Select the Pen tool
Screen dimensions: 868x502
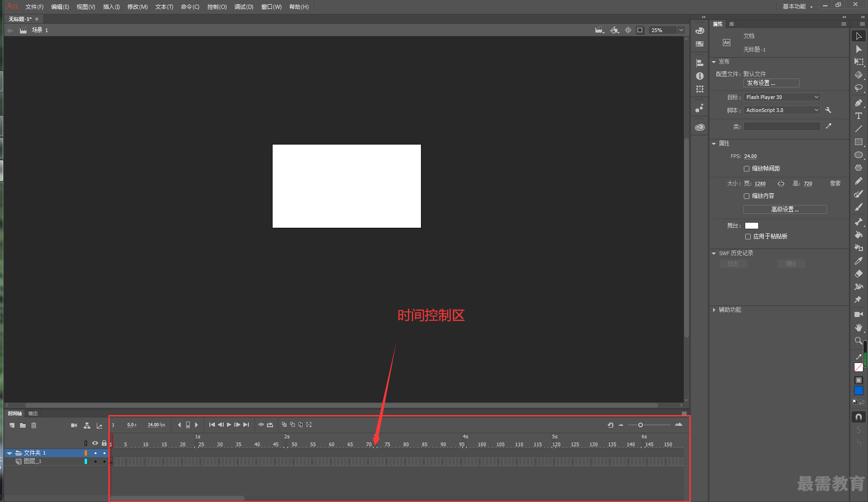pyautogui.click(x=859, y=103)
